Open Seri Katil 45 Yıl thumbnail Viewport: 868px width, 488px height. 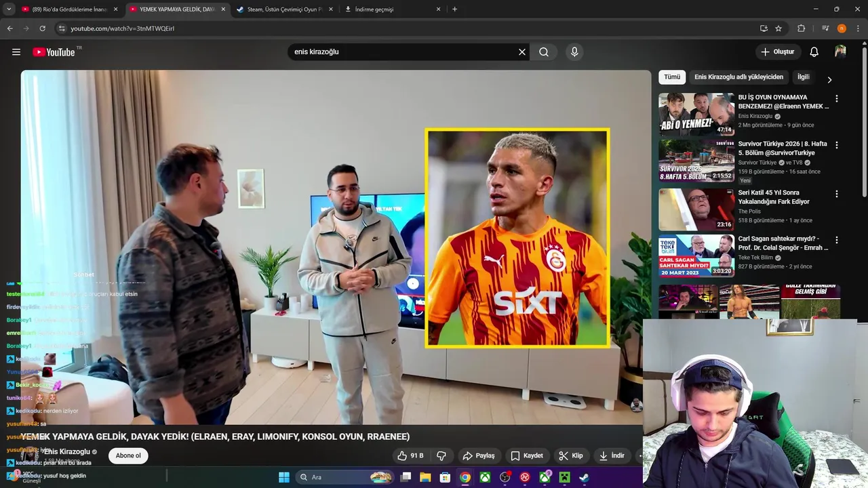point(696,209)
